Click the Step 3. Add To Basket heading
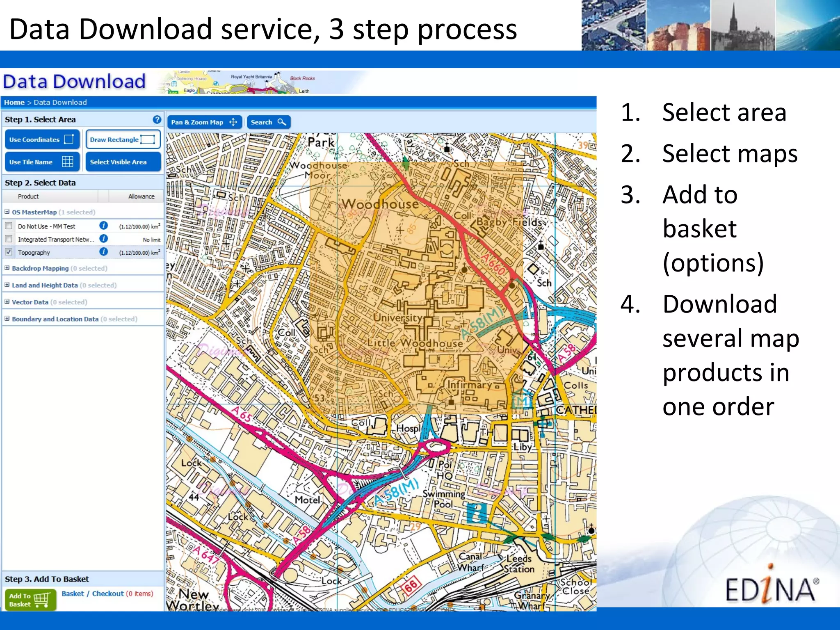This screenshot has width=840, height=630. (47, 579)
